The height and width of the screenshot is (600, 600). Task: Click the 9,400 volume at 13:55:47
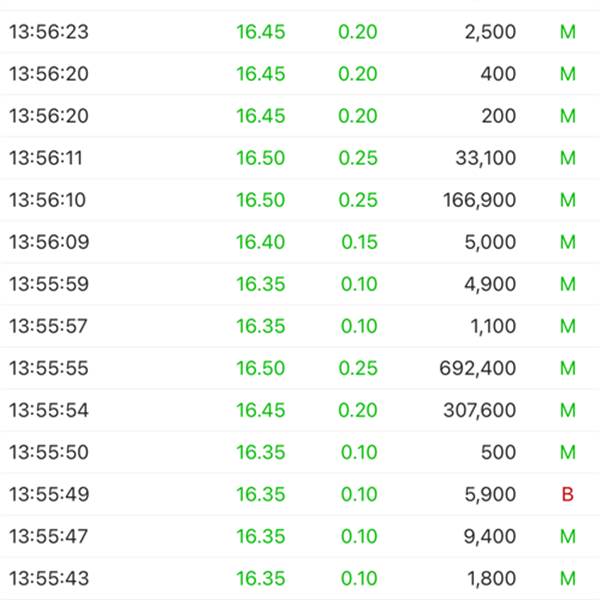pyautogui.click(x=490, y=536)
